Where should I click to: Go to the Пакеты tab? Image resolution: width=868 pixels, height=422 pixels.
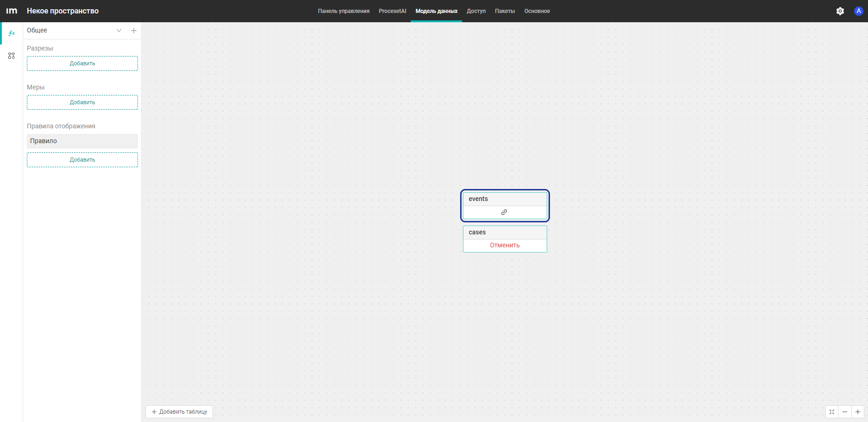(505, 11)
